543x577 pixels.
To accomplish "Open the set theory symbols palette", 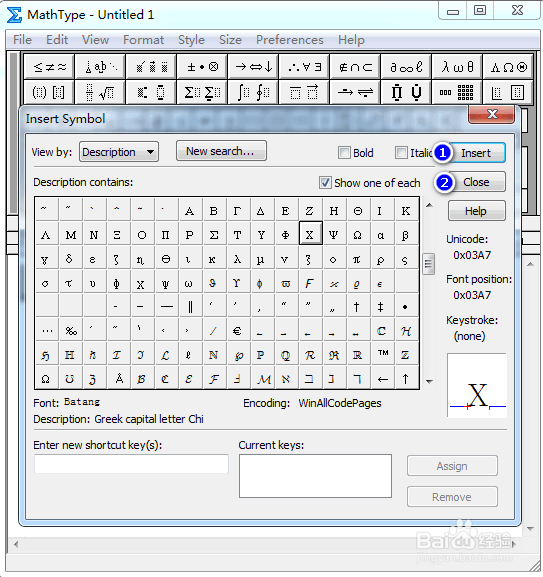I will [355, 67].
